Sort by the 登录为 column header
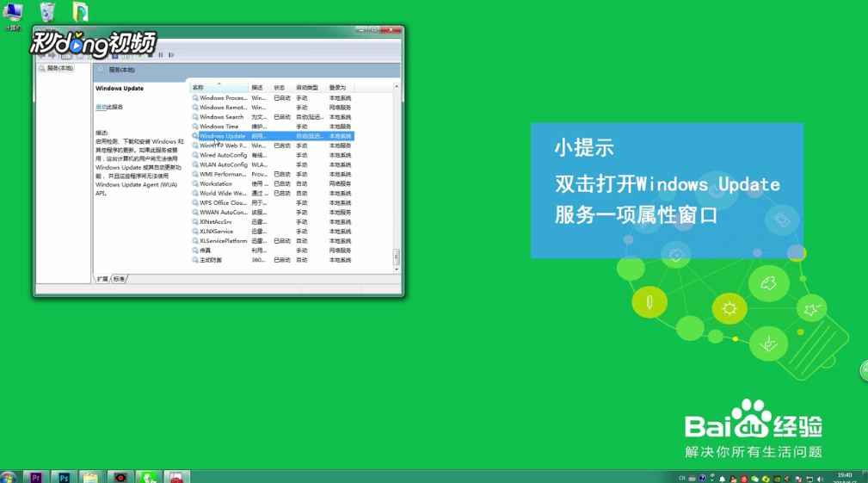868x483 pixels. click(x=341, y=88)
